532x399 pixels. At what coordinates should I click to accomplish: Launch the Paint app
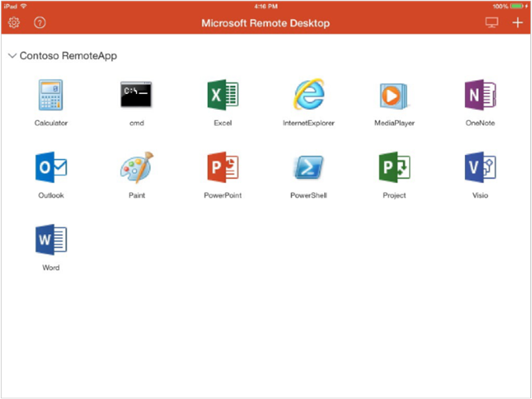point(137,167)
